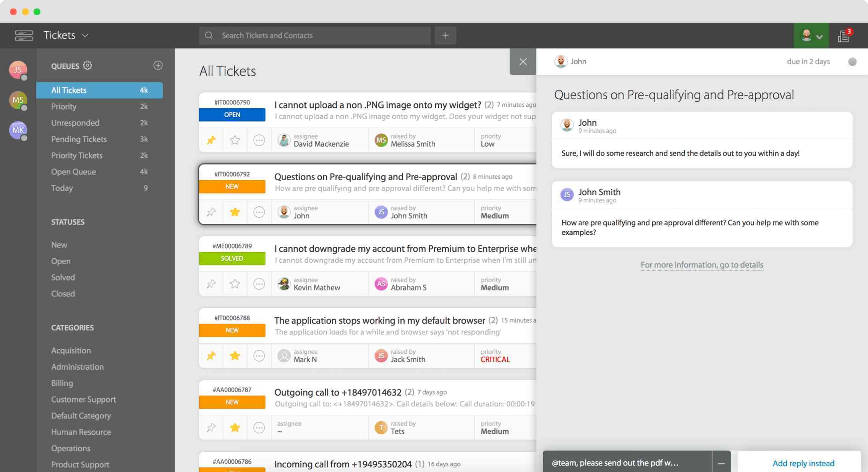Filter tickets by Solved status
868x472 pixels.
[x=63, y=277]
